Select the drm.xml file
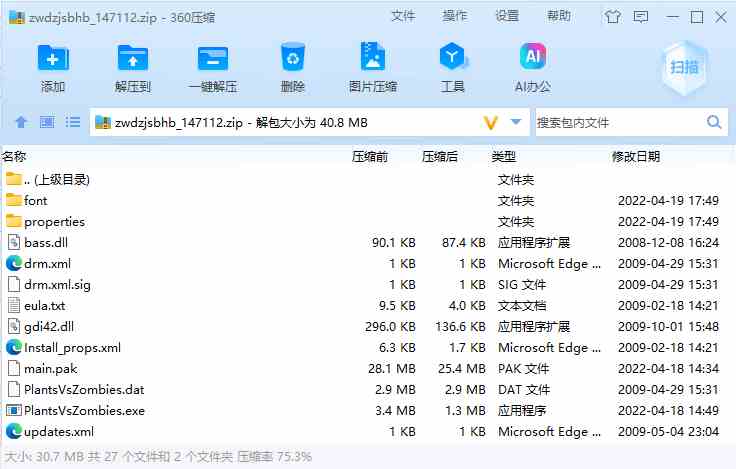The width and height of the screenshot is (736, 469). coord(368,263)
